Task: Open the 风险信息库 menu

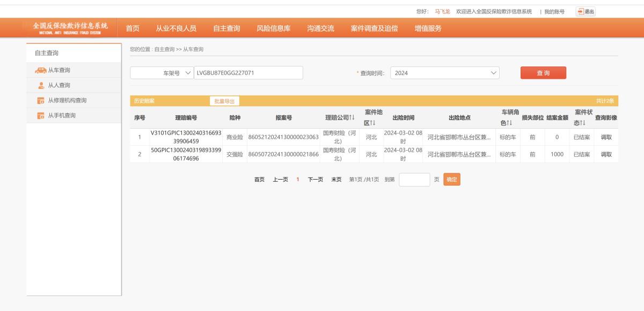Action: tap(274, 28)
